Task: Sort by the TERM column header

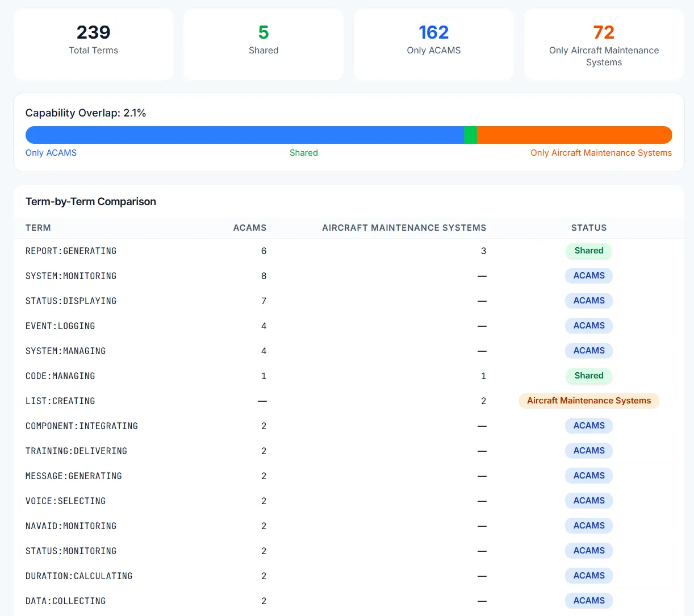Action: [x=38, y=228]
